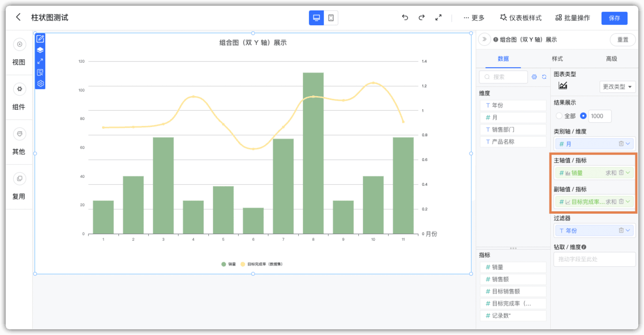Screen dimensions: 644x335
Task: Select 目标销售额 in the 指标 list
Action: [513, 292]
